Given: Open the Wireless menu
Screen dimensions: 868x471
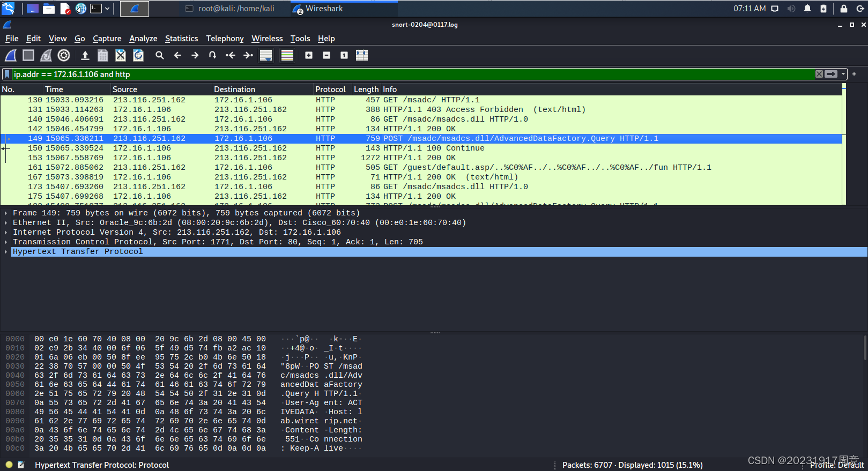Looking at the screenshot, I should 267,39.
